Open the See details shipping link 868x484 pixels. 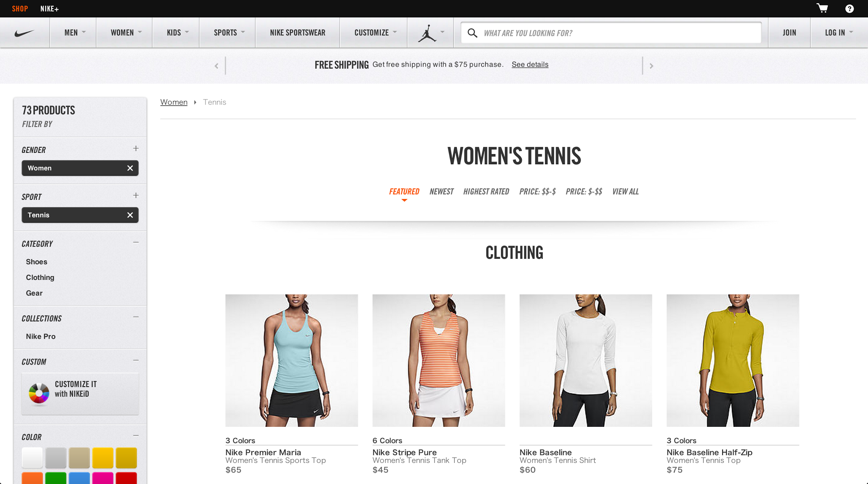click(x=530, y=64)
